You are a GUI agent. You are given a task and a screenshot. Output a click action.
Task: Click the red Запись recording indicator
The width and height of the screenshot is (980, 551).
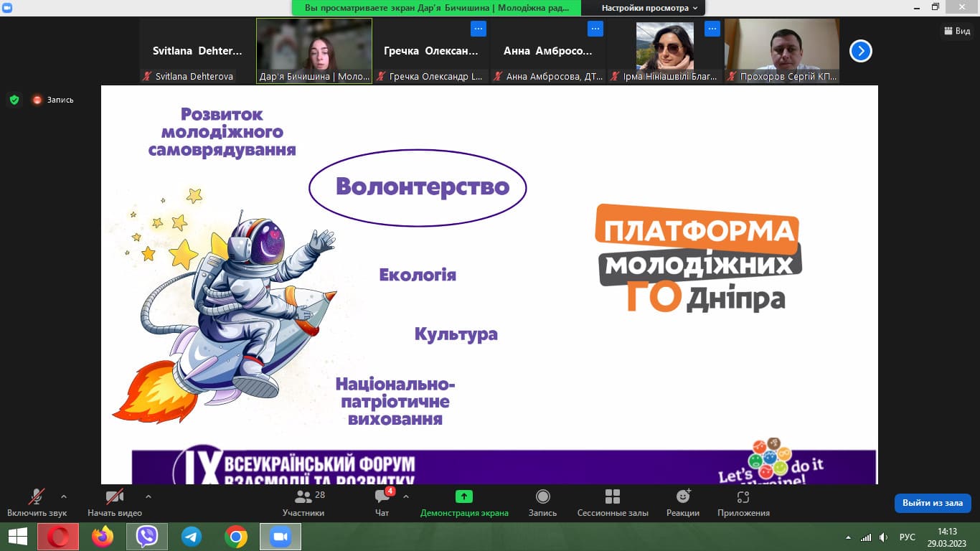point(53,100)
